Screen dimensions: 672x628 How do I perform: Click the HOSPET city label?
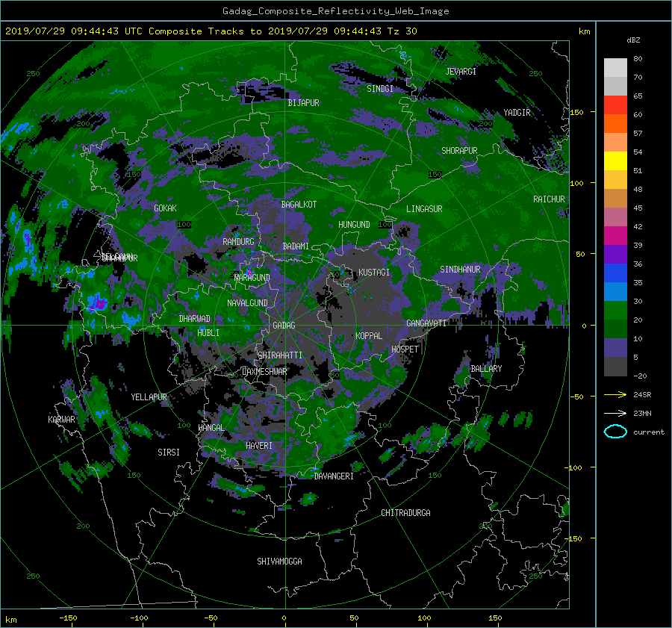(x=405, y=349)
